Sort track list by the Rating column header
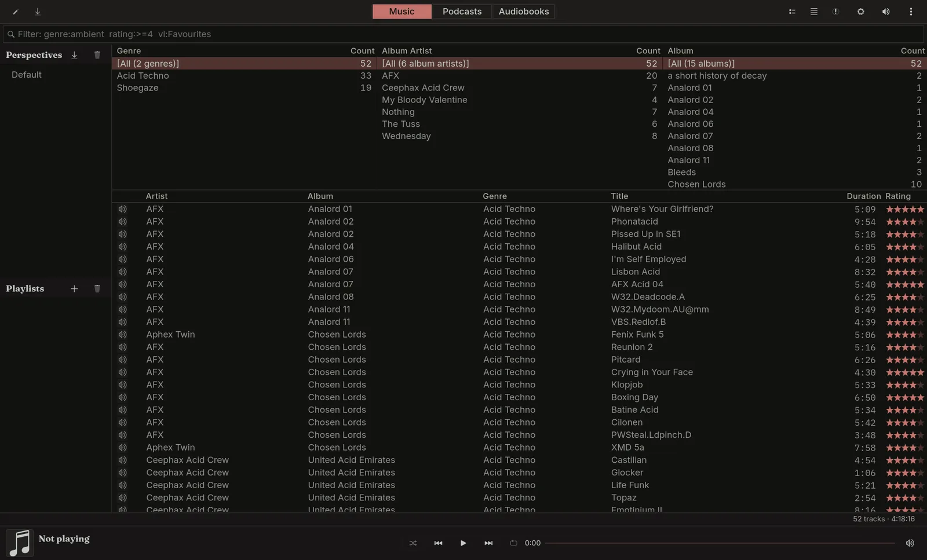Viewport: 927px width, 560px height. (x=898, y=196)
